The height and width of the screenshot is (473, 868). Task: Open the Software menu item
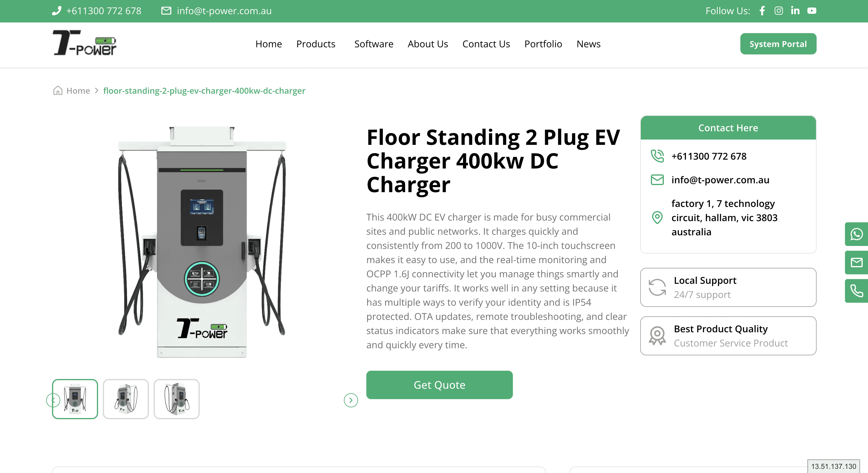click(374, 44)
